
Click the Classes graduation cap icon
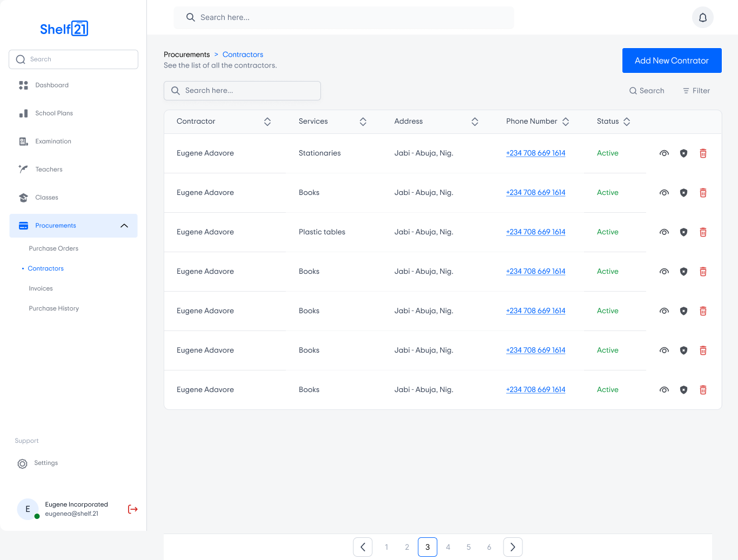pos(23,198)
